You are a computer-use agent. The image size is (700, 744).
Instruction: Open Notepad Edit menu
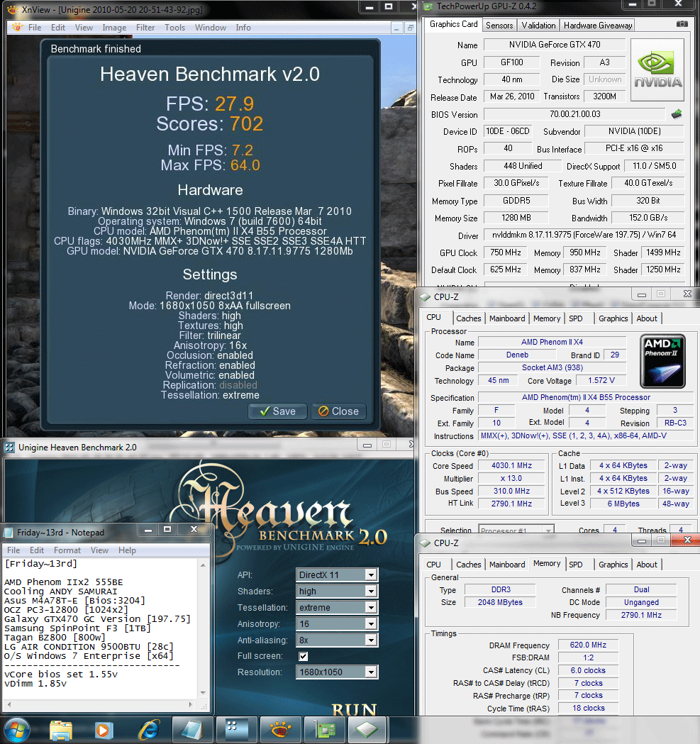click(x=37, y=550)
